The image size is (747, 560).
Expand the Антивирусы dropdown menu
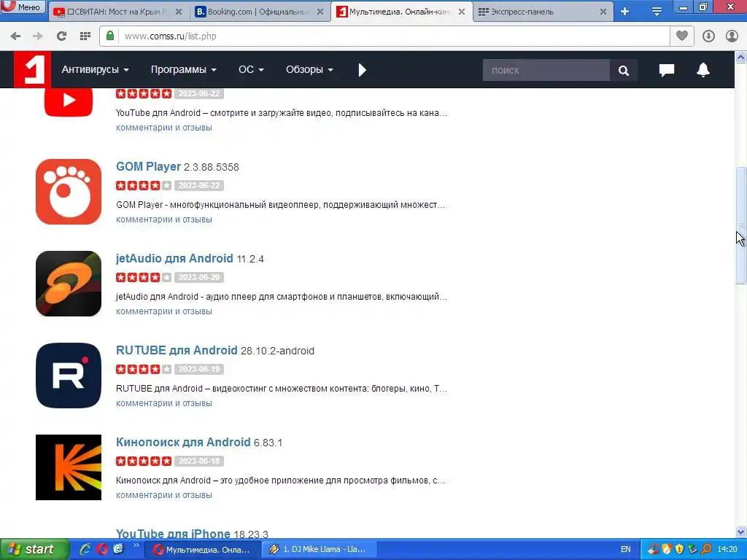click(96, 69)
